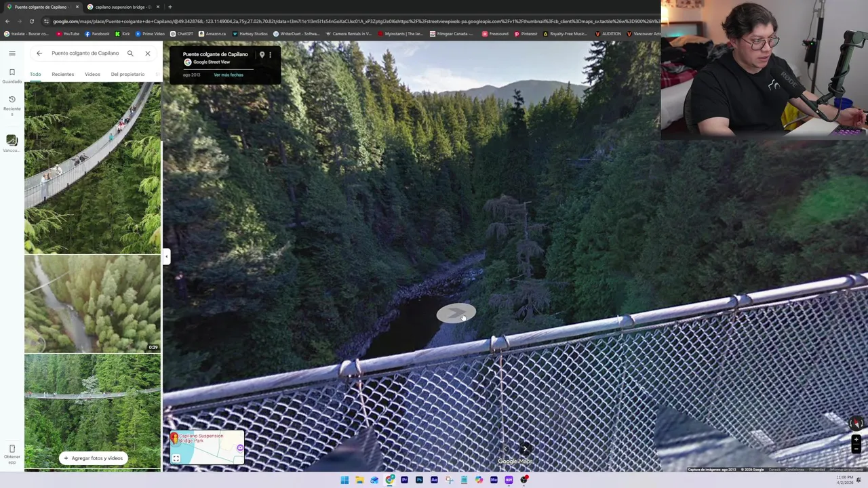The width and height of the screenshot is (868, 488).
Task: Open the Capilano Suspension Bridge Park minimap
Action: tap(207, 448)
